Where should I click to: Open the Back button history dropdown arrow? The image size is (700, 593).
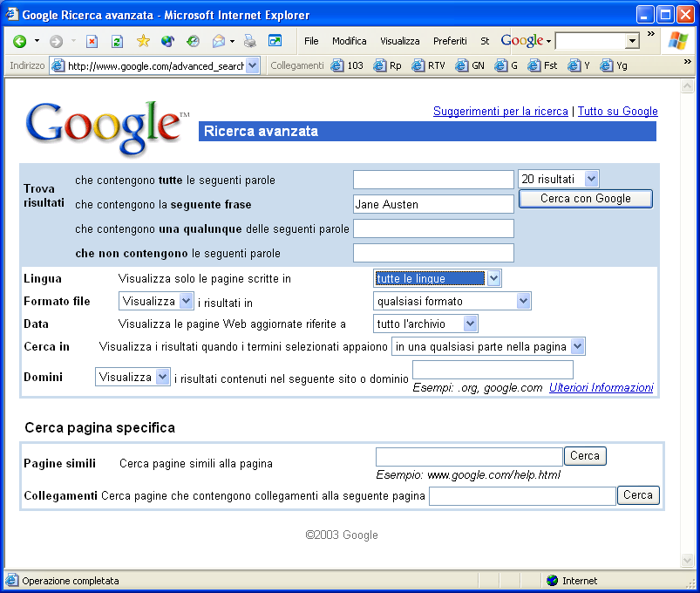pyautogui.click(x=37, y=41)
